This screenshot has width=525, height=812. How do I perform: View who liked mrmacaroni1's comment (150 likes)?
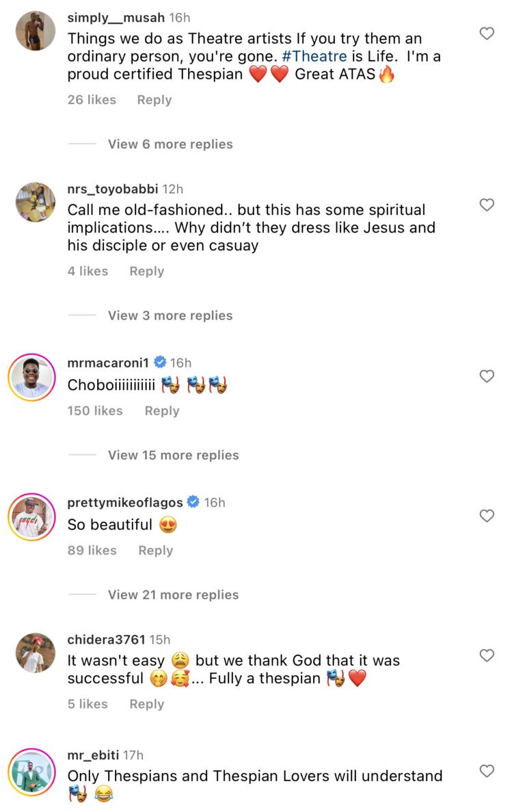click(95, 411)
